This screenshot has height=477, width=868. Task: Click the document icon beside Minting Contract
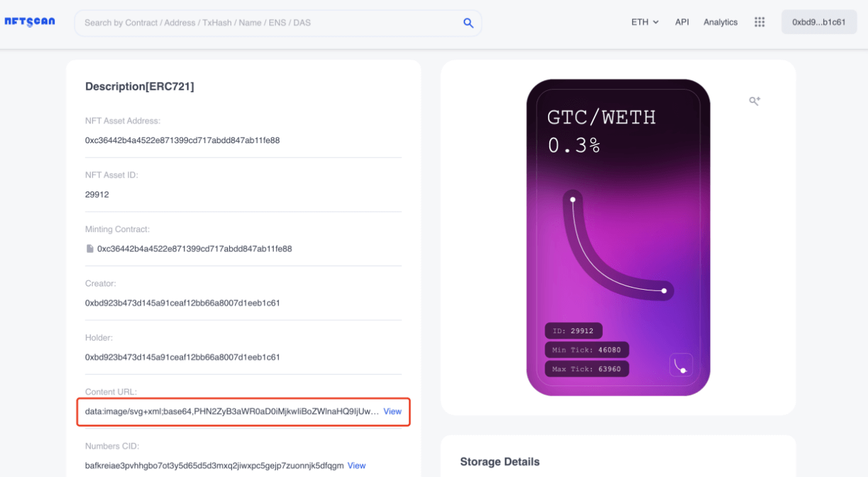(x=90, y=249)
